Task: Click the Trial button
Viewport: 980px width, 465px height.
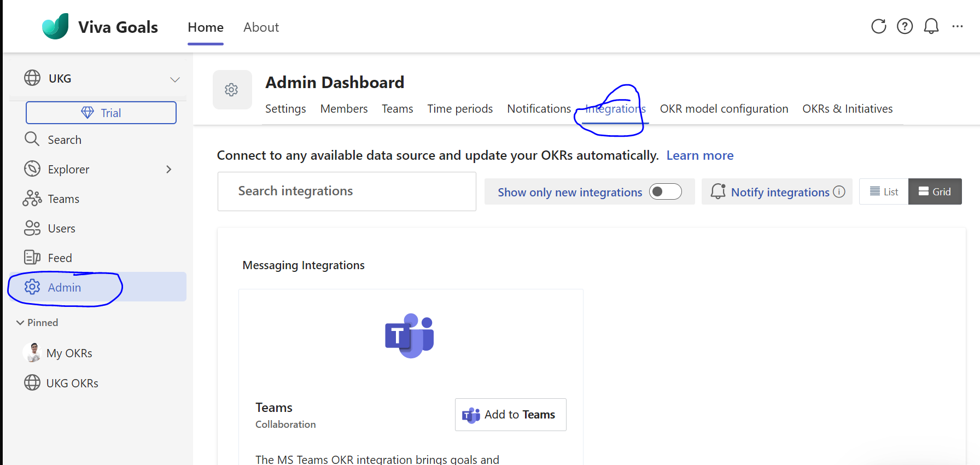Action: pyautogui.click(x=101, y=113)
